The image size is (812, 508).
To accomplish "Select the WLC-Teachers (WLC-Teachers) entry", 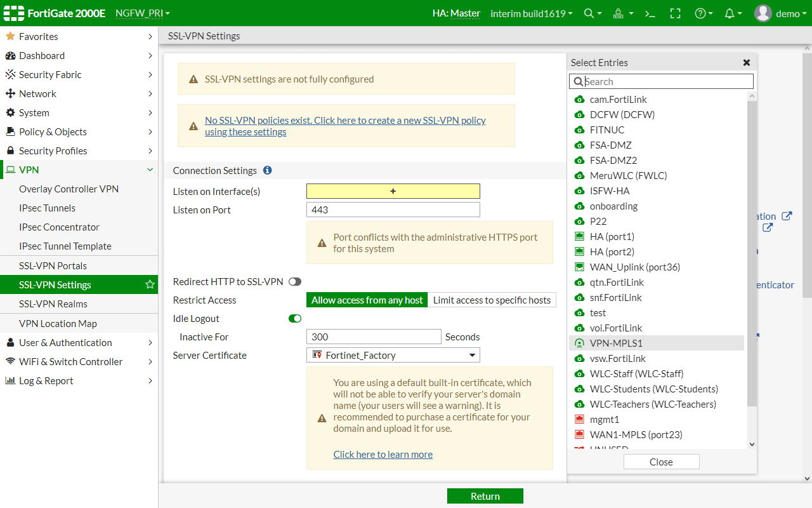I will click(x=657, y=404).
